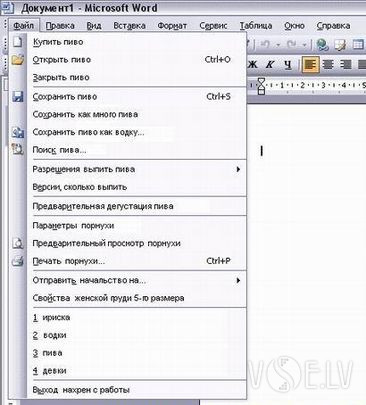Image resolution: width=366 pixels, height=405 pixels.
Task: Expand the Отправить начальство на submenu arrow
Action: [x=238, y=280]
